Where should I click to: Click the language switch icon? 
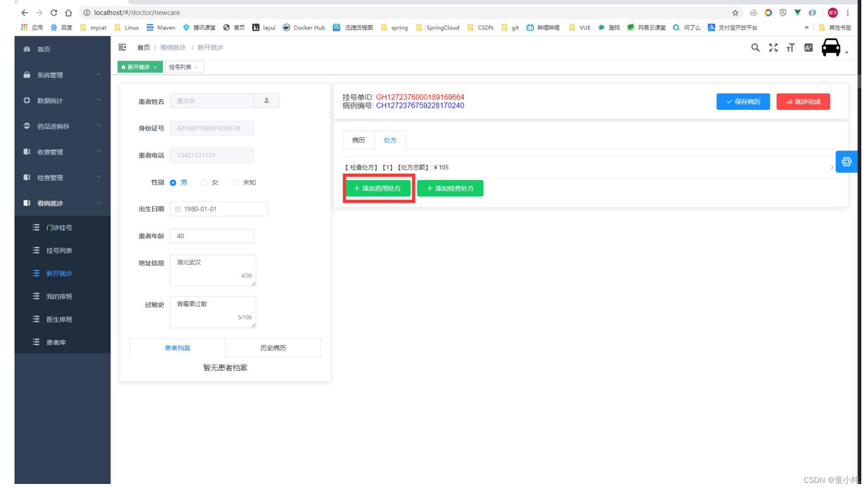[808, 48]
